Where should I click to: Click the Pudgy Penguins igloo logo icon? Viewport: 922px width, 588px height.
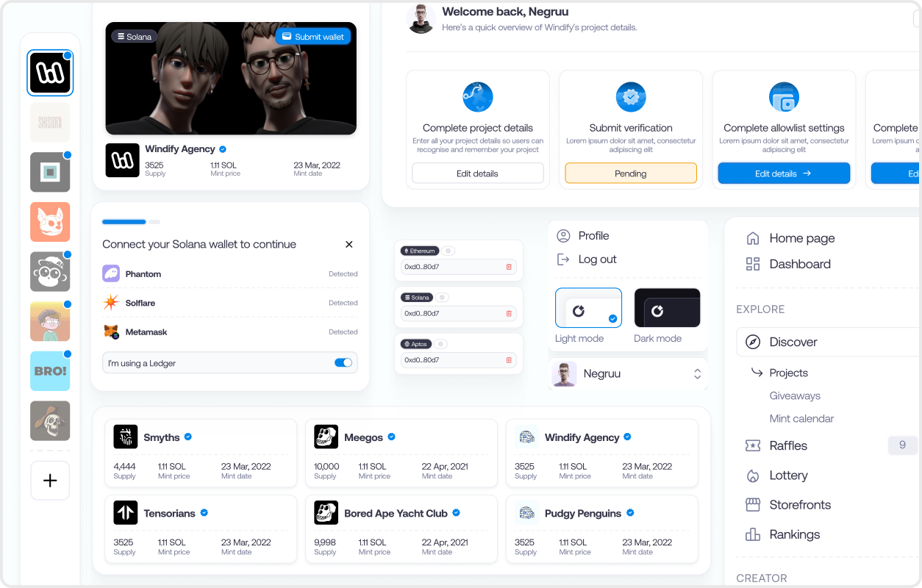(527, 512)
